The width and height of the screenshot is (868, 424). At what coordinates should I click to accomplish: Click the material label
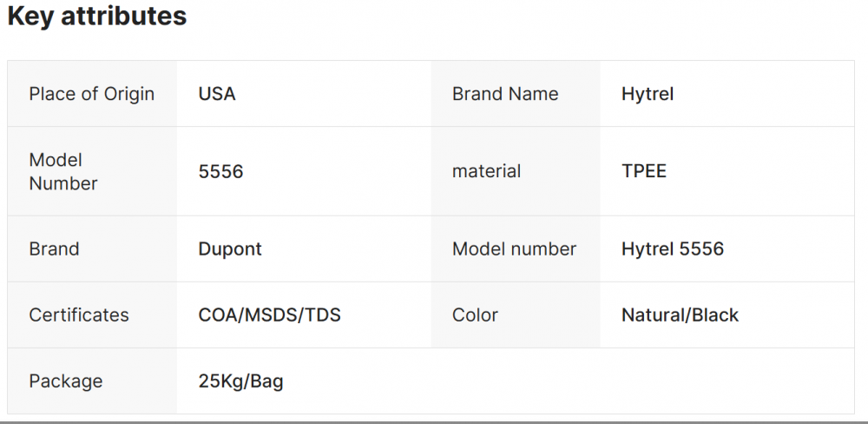point(487,171)
